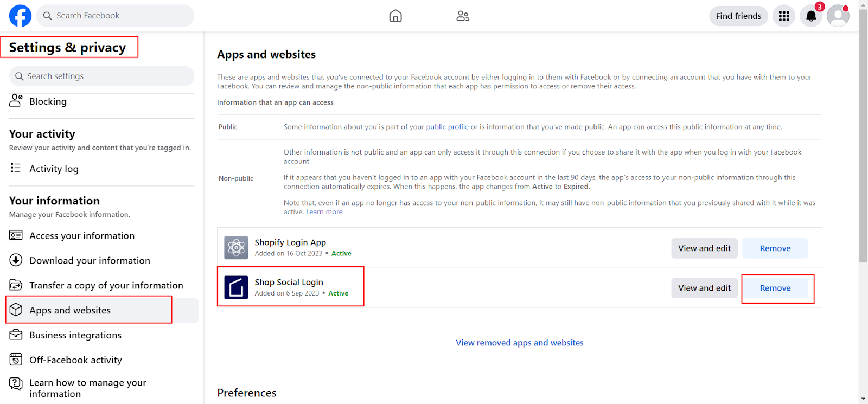Click the Shop Social Login app icon
The image size is (868, 404).
click(236, 288)
